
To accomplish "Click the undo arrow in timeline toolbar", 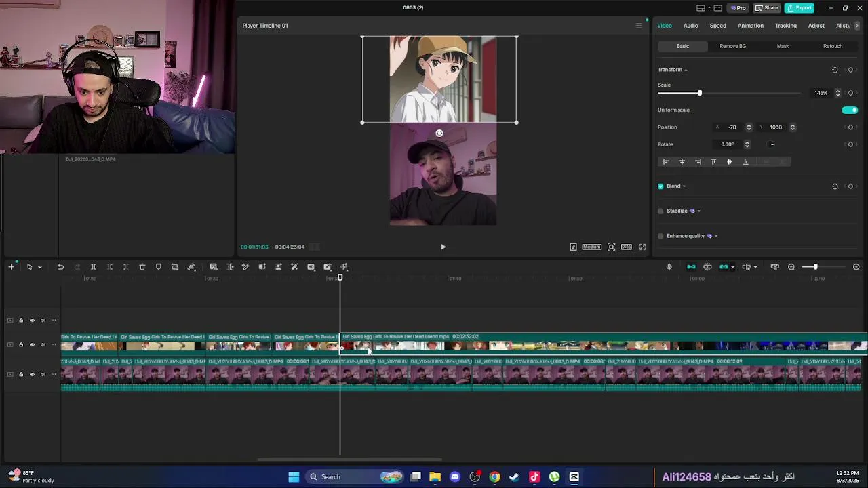I will pyautogui.click(x=60, y=267).
